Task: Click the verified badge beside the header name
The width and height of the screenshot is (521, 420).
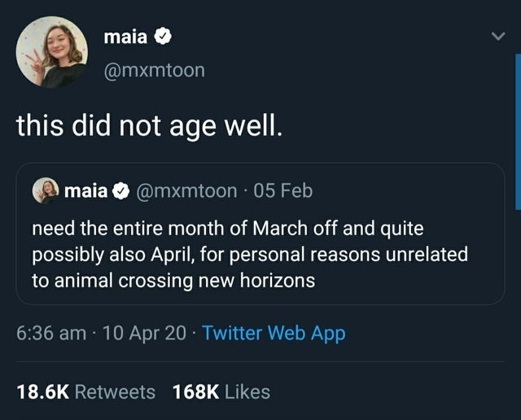Action: tap(163, 37)
